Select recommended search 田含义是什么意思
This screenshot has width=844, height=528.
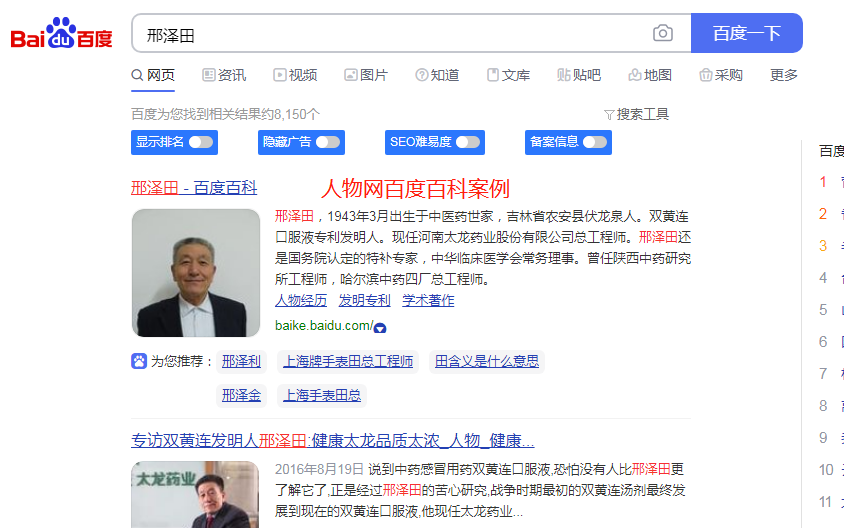[487, 361]
